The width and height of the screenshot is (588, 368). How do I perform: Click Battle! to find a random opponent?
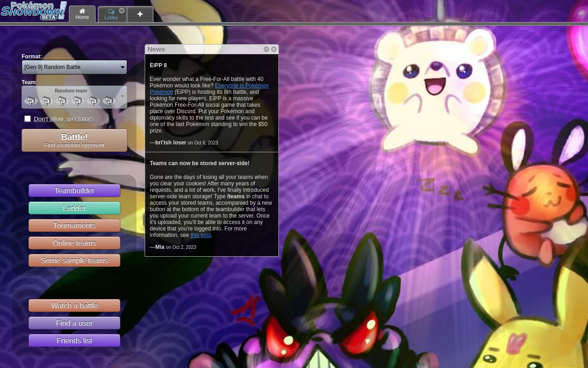pyautogui.click(x=74, y=140)
